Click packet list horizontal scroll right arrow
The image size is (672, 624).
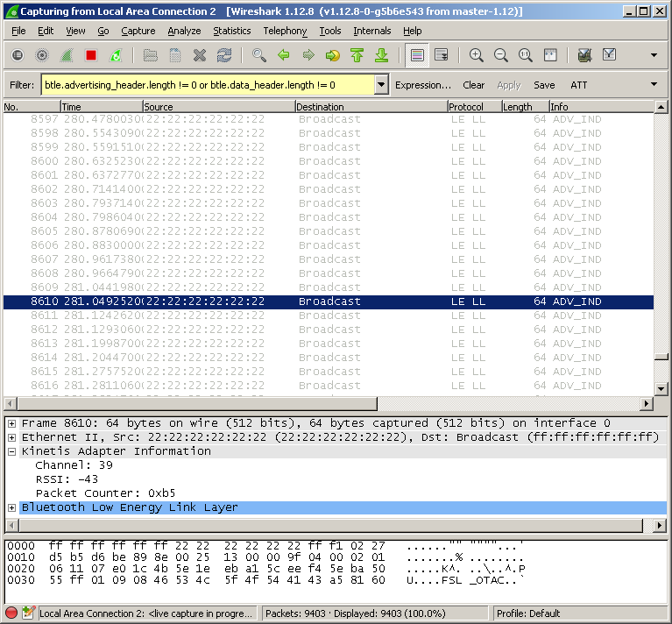647,403
